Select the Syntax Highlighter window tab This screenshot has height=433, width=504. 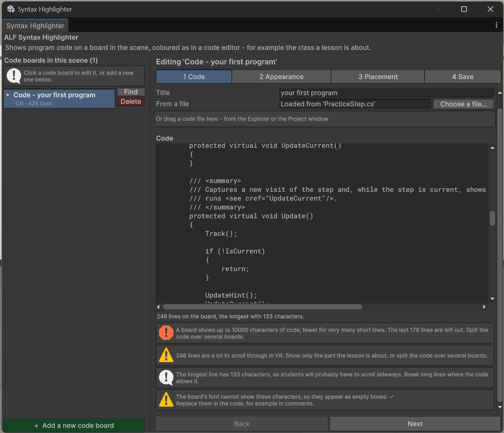(x=35, y=26)
